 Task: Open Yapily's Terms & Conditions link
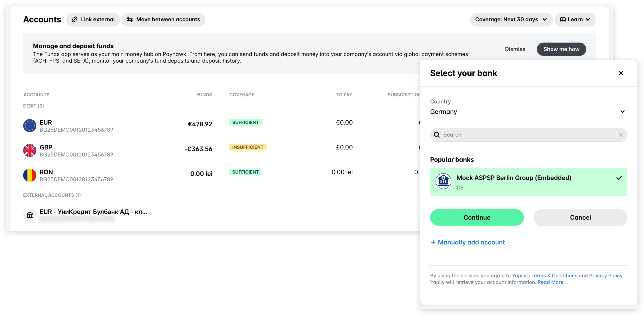554,275
